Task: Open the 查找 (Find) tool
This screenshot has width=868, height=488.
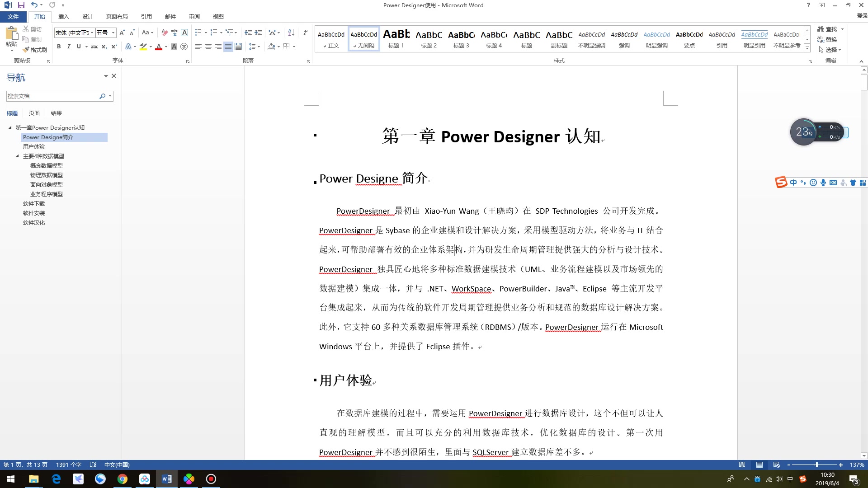Action: (x=827, y=29)
